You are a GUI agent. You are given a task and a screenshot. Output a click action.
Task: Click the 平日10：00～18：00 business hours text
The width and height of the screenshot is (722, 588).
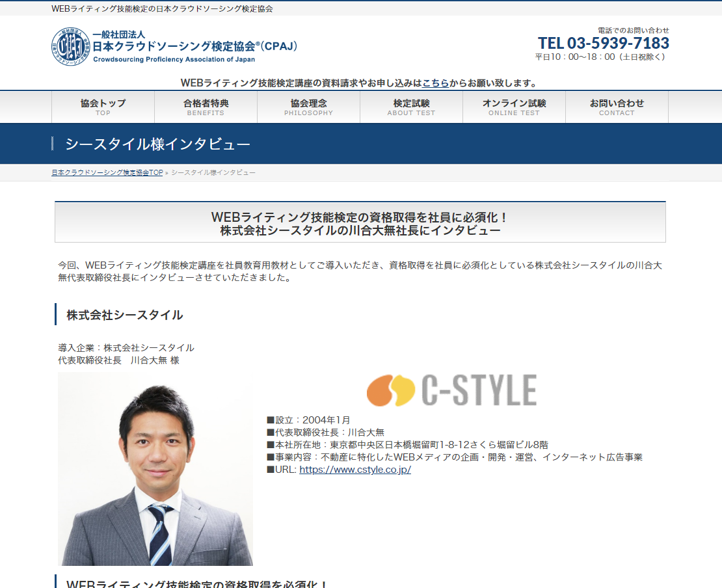pyautogui.click(x=600, y=57)
